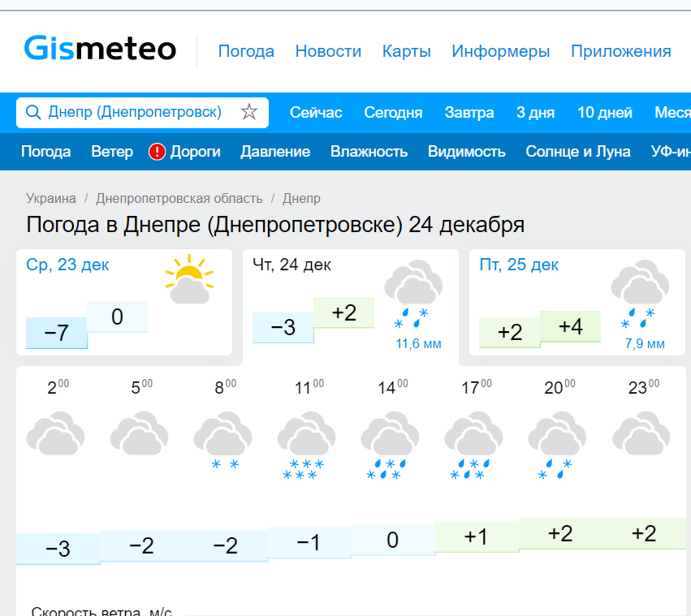
Task: Select the Солнце и Луна tab
Action: (x=578, y=152)
